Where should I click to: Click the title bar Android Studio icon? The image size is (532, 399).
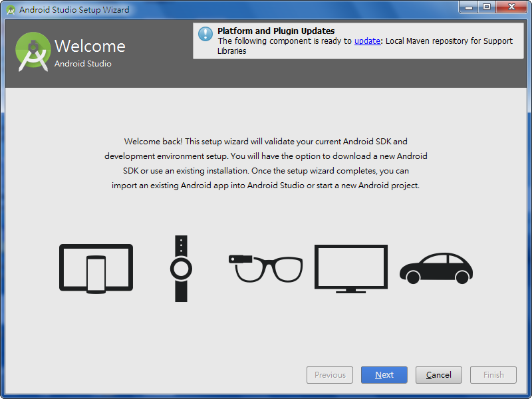pos(11,10)
